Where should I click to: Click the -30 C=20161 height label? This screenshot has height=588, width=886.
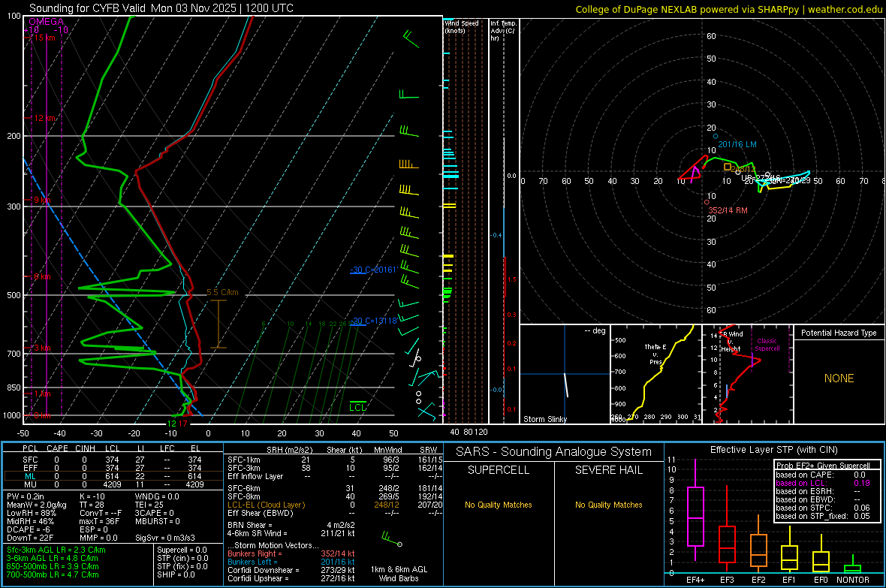click(x=373, y=270)
